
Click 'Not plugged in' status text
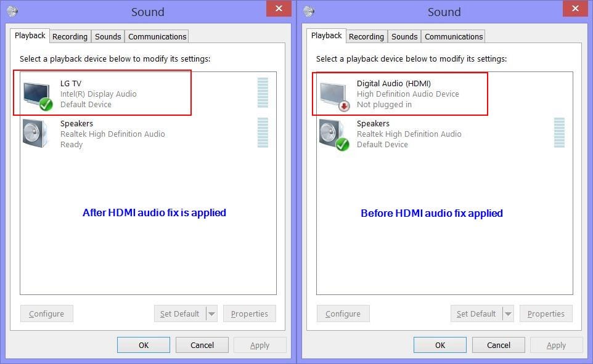click(384, 104)
